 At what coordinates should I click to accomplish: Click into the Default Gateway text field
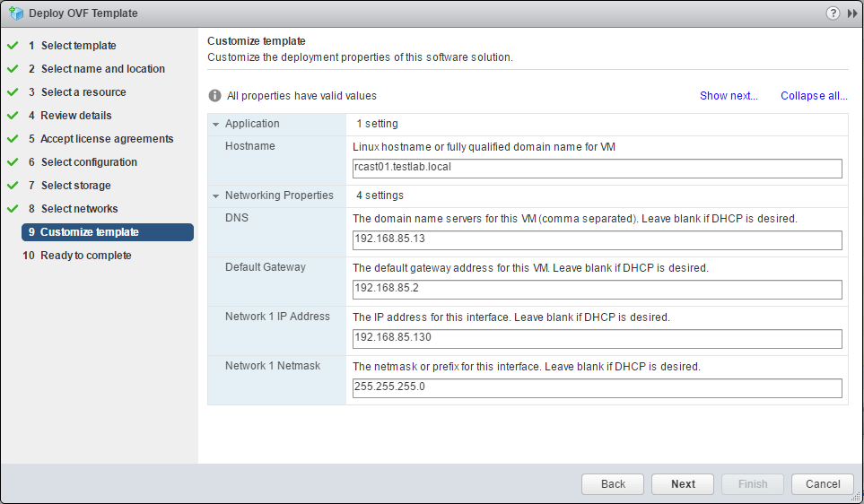pyautogui.click(x=597, y=289)
